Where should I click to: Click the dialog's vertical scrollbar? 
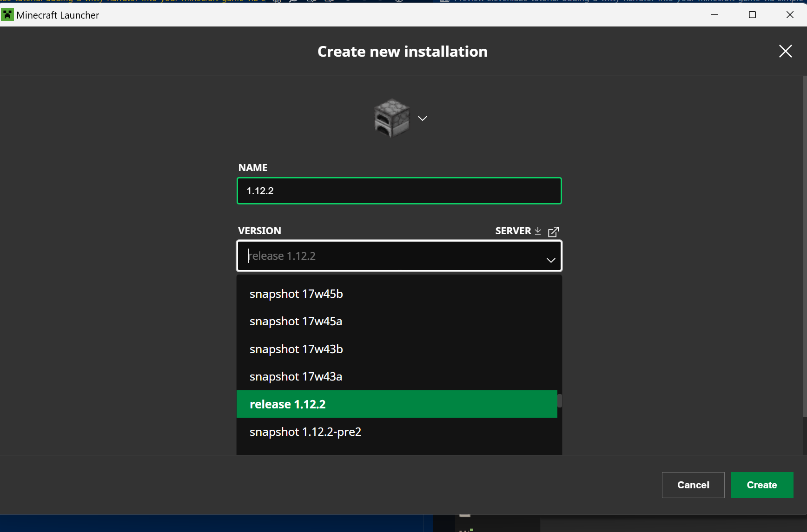coord(805,246)
